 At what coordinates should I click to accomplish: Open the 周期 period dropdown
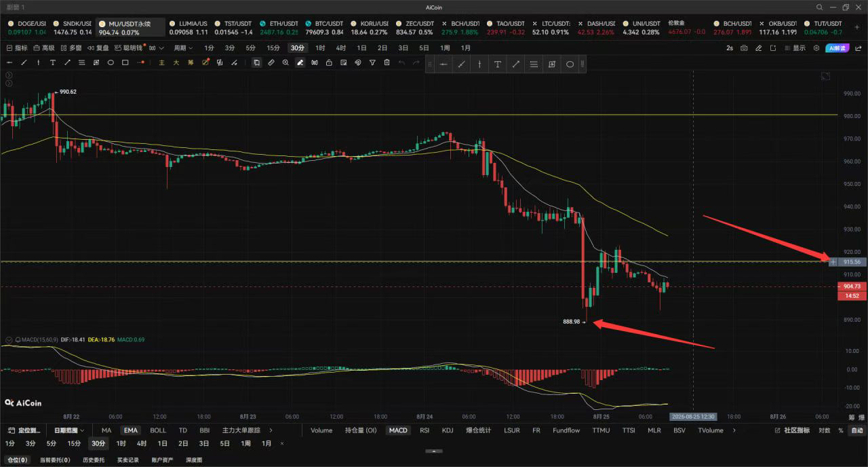pos(183,48)
